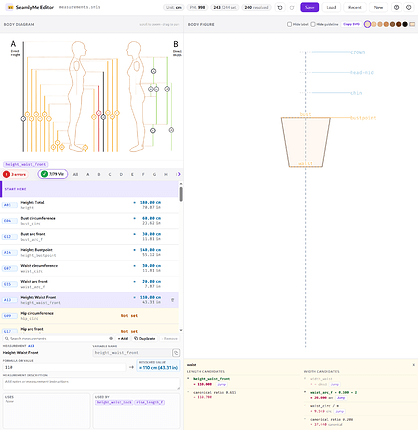Click the SeamlyMe Editor logo icon
The width and height of the screenshot is (418, 430).
pyautogui.click(x=10, y=7)
